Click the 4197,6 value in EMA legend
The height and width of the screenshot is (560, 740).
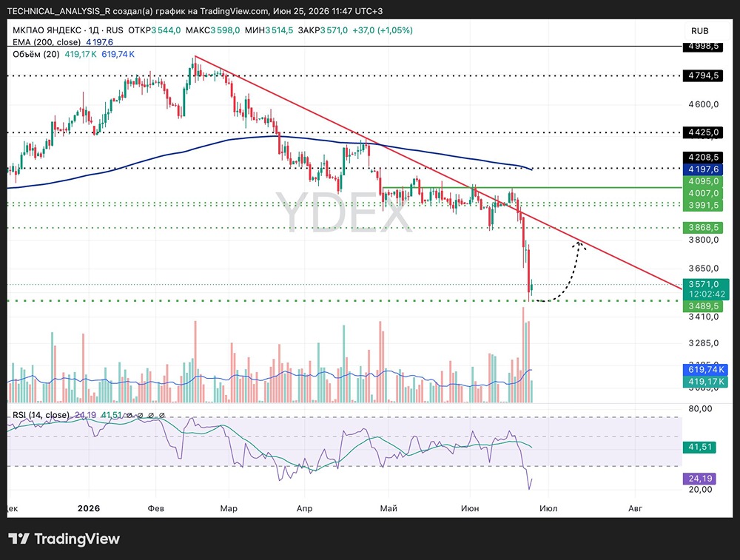[x=99, y=42]
